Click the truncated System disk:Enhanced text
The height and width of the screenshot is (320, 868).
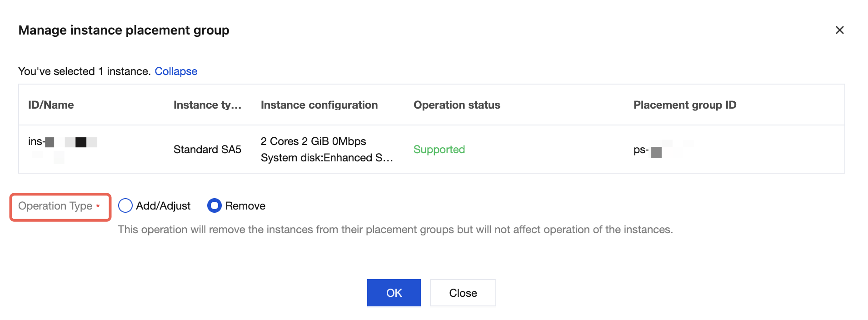(326, 158)
